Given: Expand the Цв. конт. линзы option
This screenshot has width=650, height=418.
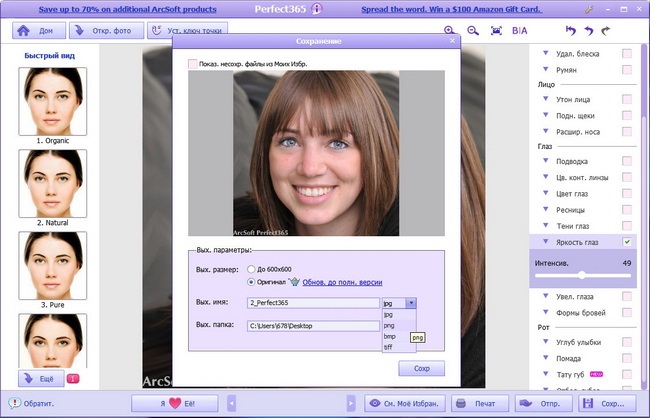Looking at the screenshot, I should click(546, 177).
